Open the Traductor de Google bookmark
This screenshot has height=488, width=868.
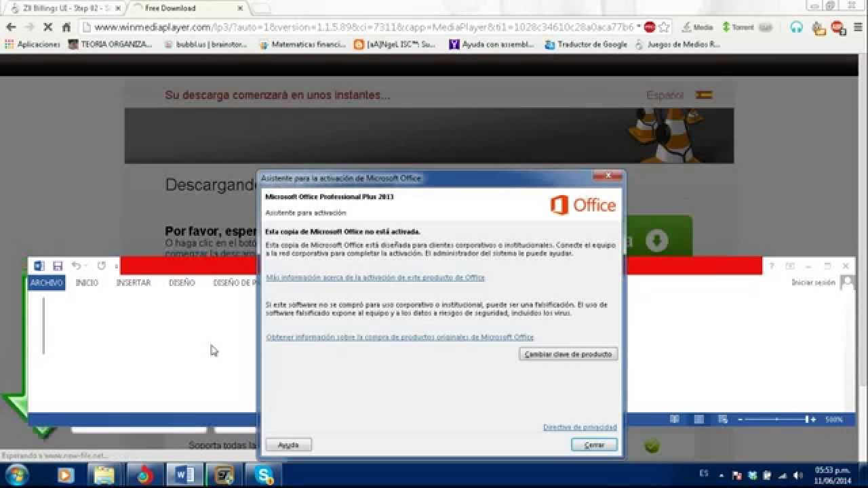pos(586,45)
